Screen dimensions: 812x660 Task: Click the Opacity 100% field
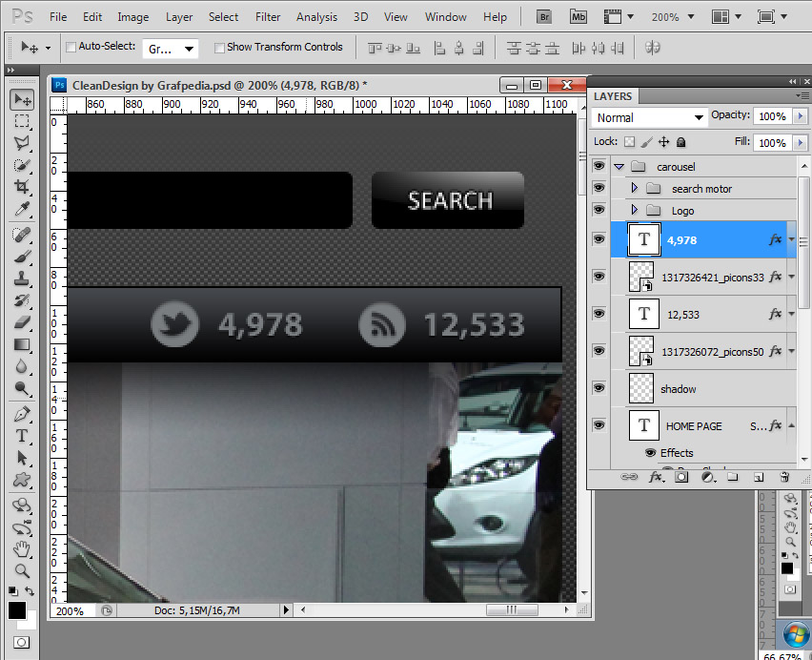[x=772, y=116]
